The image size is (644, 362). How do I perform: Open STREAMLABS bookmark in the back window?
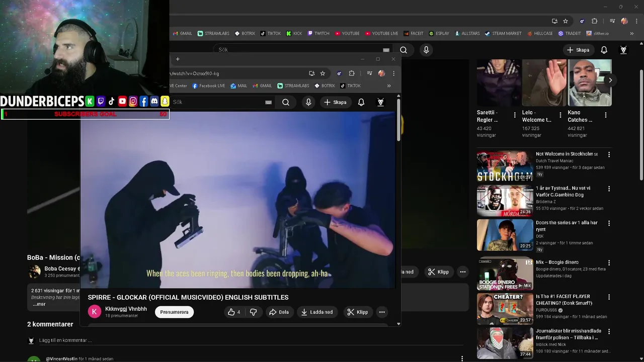pyautogui.click(x=213, y=34)
